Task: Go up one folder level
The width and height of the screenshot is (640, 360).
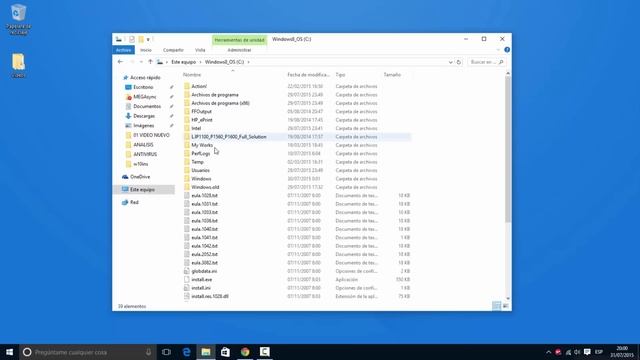Action: coord(150,62)
